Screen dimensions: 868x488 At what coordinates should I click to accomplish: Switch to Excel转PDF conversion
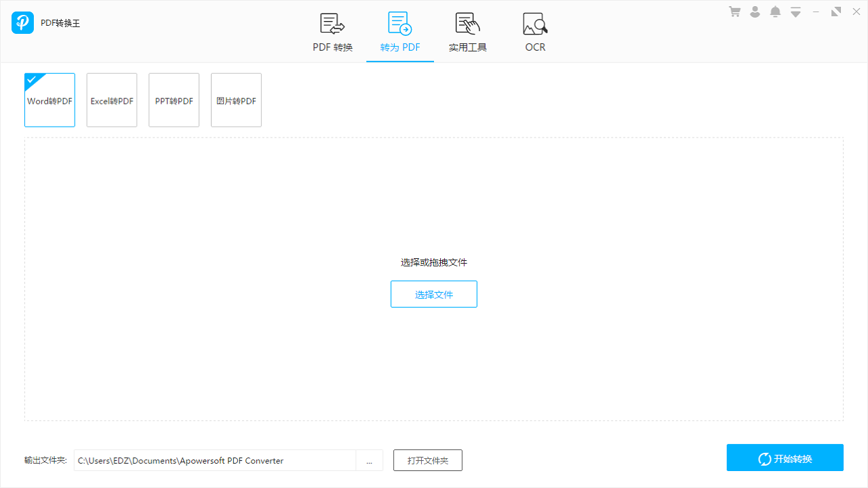coord(111,100)
